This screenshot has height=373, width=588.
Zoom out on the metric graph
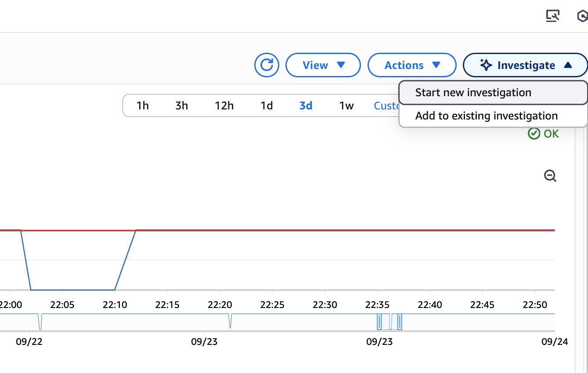[550, 176]
